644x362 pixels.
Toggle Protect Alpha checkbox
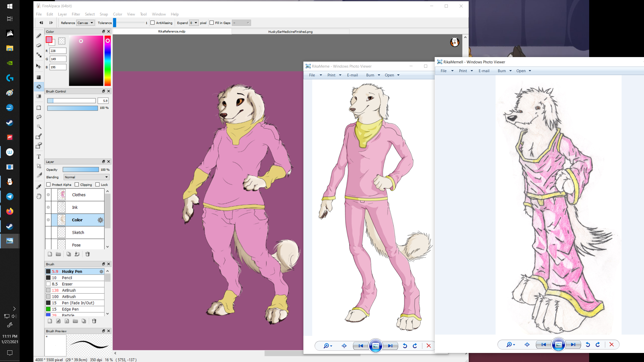click(x=49, y=185)
